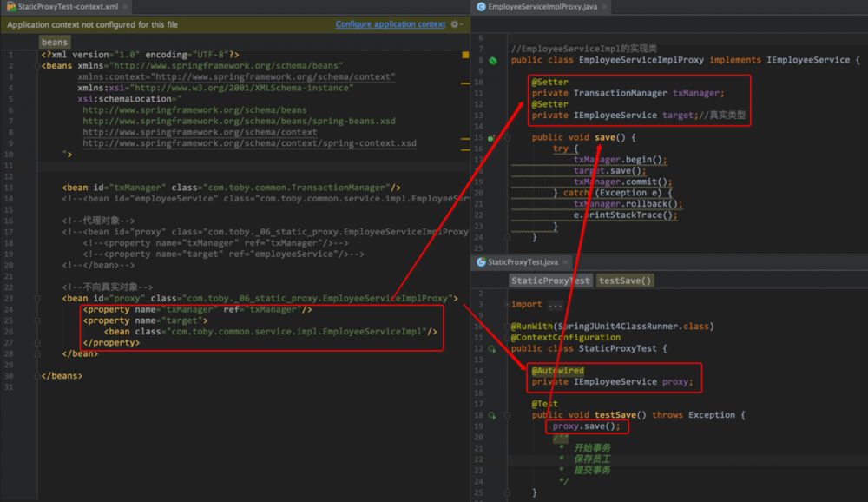Open the gear settings in the notification bar

456,25
